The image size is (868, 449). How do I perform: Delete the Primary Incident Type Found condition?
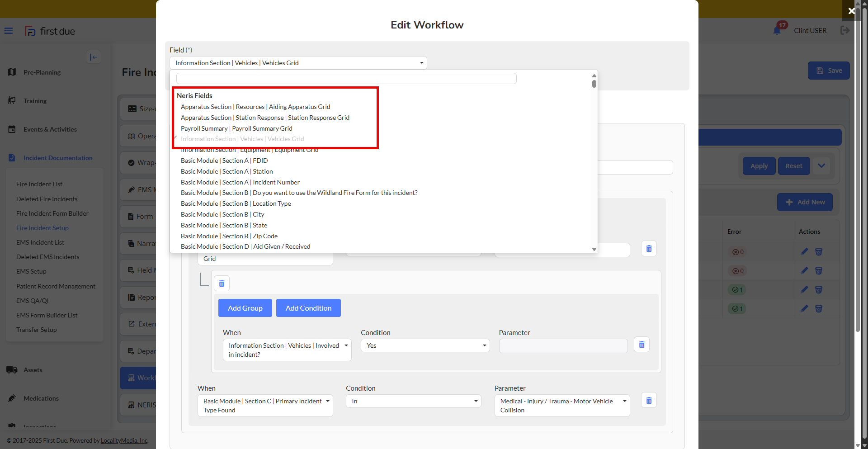(649, 401)
